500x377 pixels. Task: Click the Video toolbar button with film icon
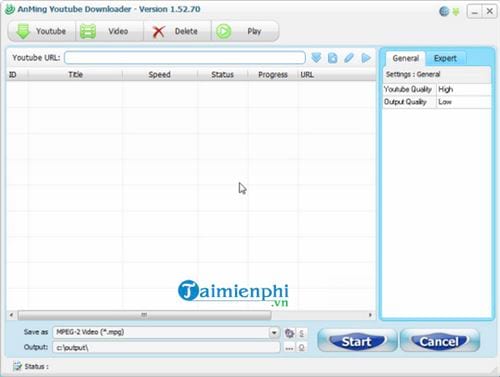click(110, 31)
